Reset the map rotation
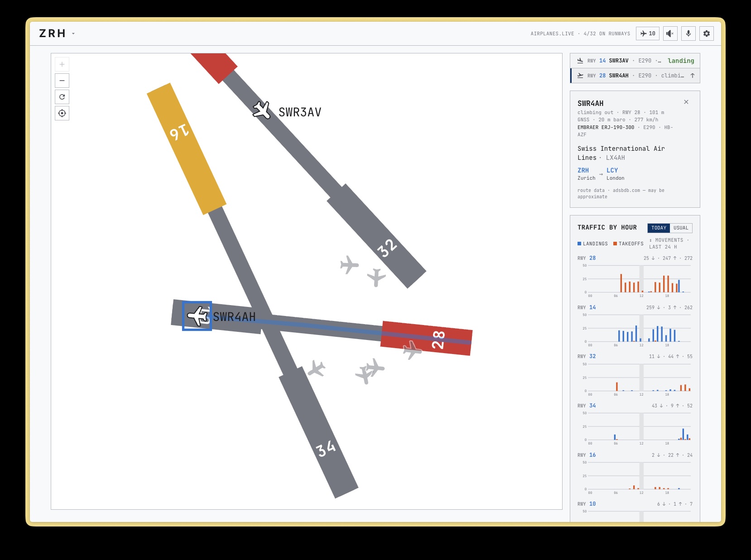The image size is (751, 560). pyautogui.click(x=62, y=97)
